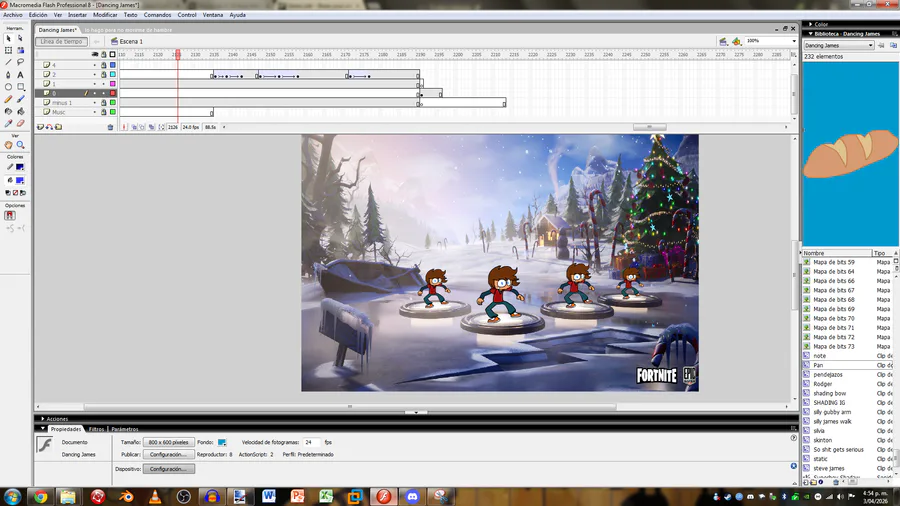
Task: Open Modify Onion Markers menu
Action: (161, 127)
